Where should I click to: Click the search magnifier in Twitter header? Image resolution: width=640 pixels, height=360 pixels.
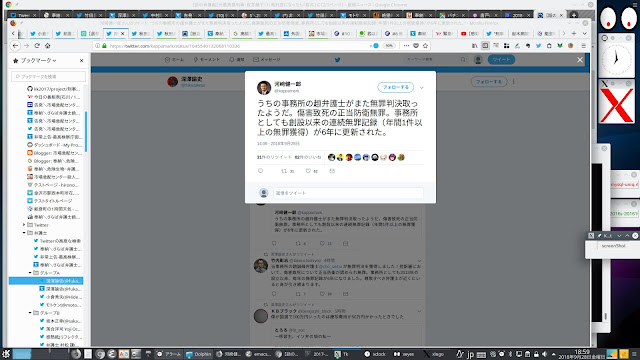point(463,60)
